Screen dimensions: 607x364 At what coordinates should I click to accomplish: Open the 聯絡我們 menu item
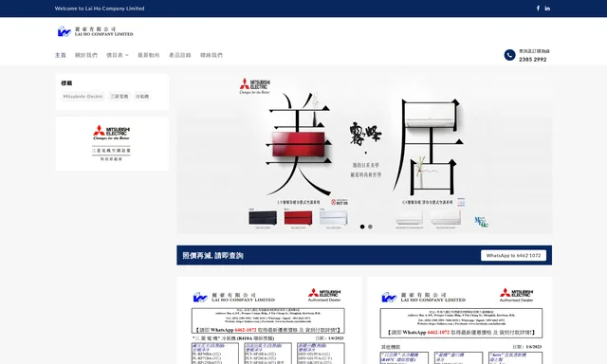(212, 55)
